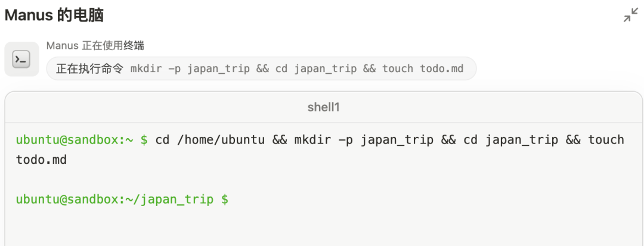Click the first "ubuntu@sandbox:~ $" prompt
The image size is (644, 246).
82,140
